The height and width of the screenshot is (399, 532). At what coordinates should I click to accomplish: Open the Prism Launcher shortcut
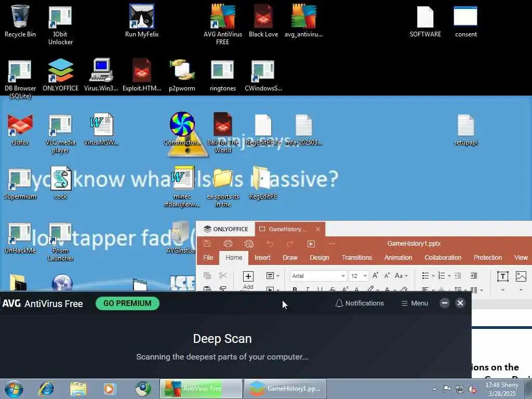pos(60,242)
